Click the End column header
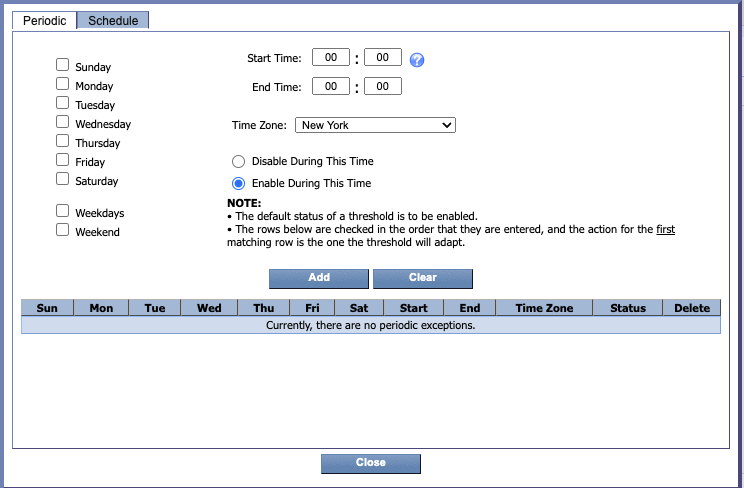The image size is (744, 488). pyautogui.click(x=470, y=308)
